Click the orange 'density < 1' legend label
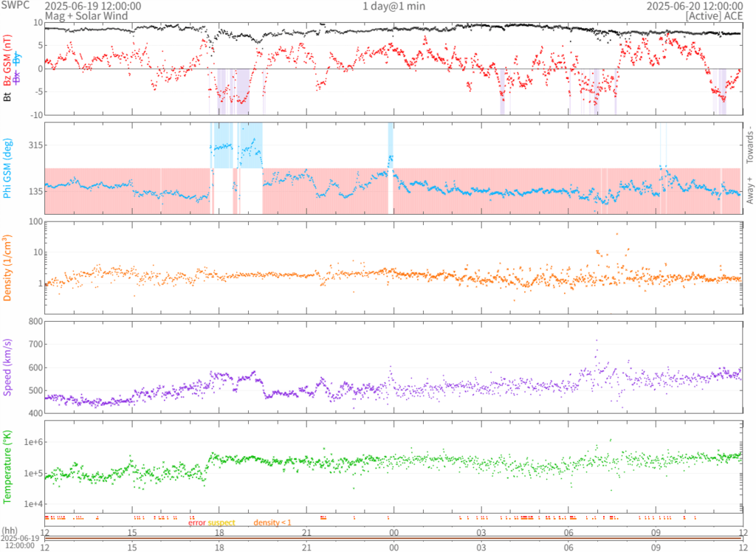This screenshot has height=552, width=756. (273, 522)
